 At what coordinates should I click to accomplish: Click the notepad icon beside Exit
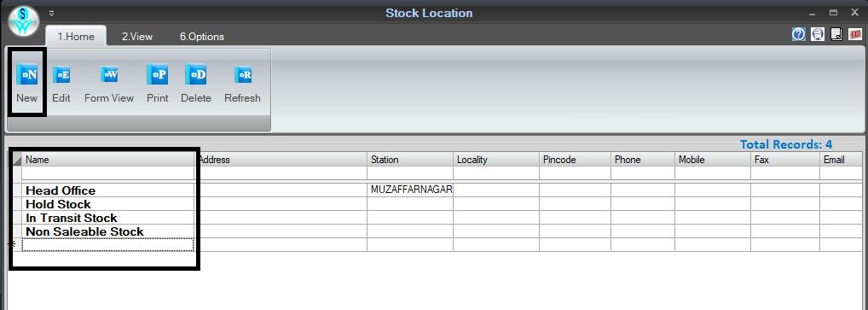836,34
